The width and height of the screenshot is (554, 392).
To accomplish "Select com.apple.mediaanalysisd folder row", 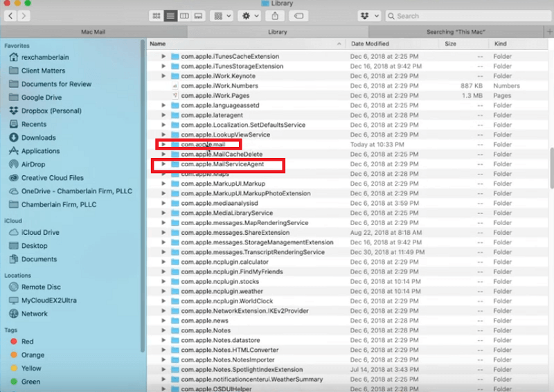I will (348, 203).
